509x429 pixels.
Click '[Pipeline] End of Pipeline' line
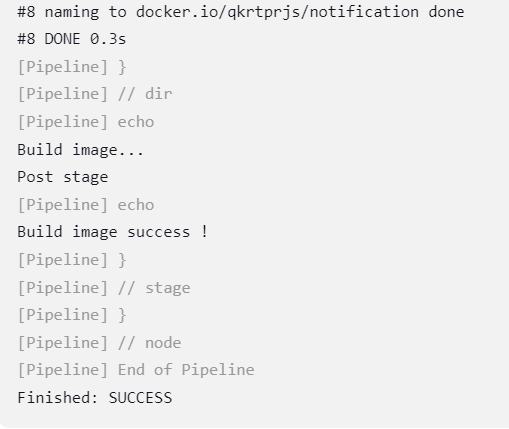pos(136,370)
